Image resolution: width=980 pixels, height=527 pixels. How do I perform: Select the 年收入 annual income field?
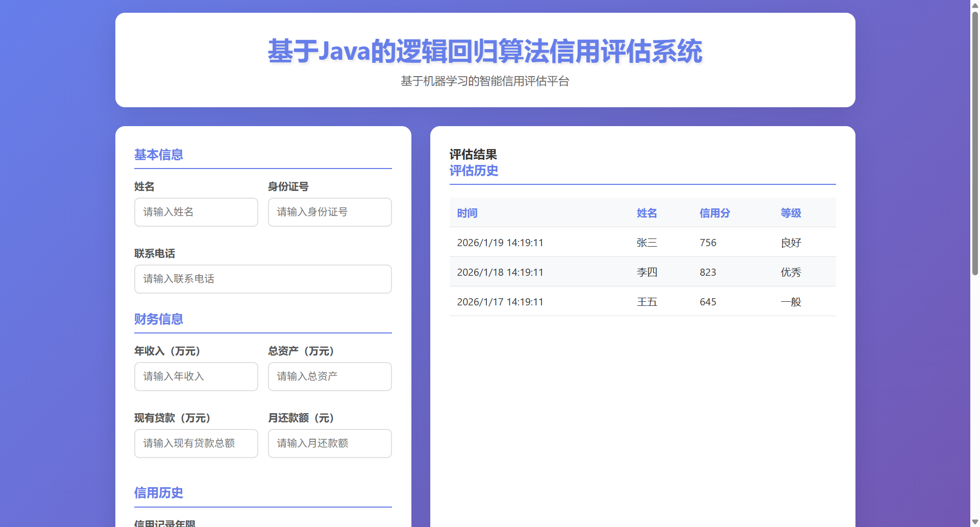(x=196, y=376)
